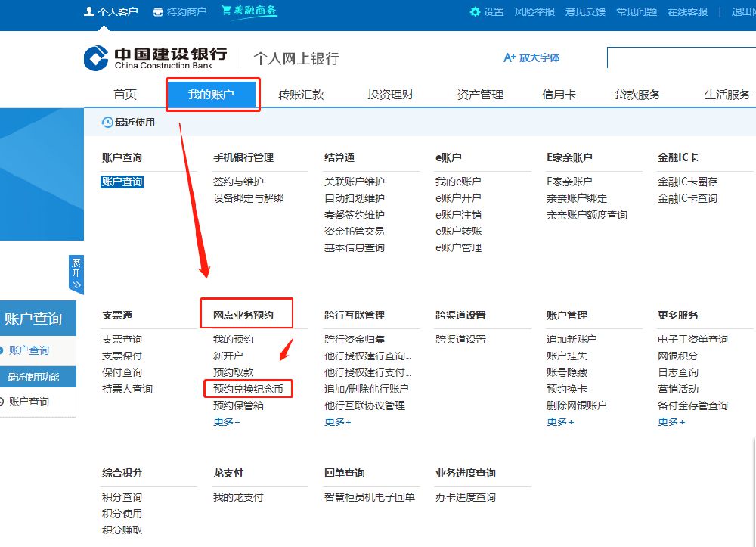Open 积分查询 under 综合积分
The width and height of the screenshot is (756, 547).
[122, 497]
